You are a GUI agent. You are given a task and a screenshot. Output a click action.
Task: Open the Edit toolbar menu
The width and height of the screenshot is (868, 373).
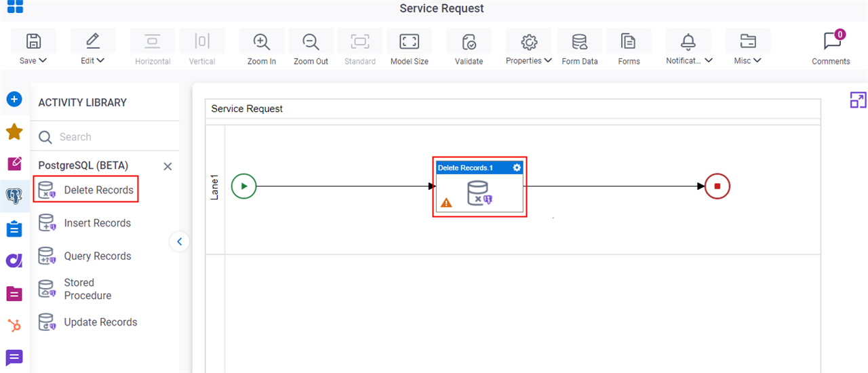(x=93, y=48)
